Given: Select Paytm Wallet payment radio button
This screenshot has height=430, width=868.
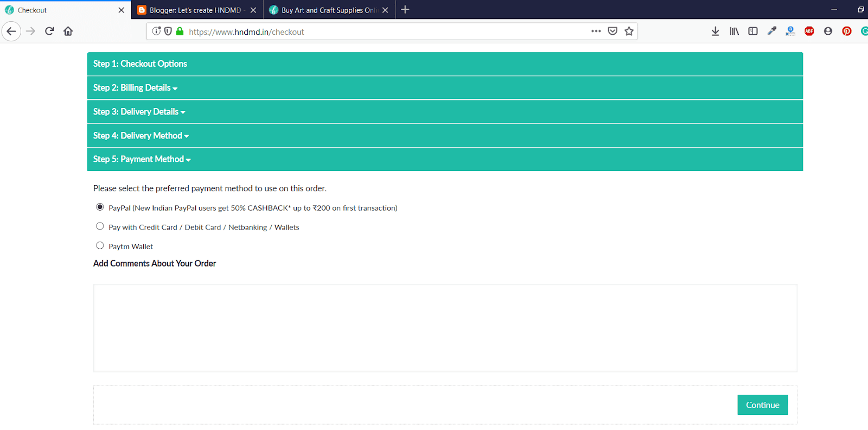Looking at the screenshot, I should [100, 245].
